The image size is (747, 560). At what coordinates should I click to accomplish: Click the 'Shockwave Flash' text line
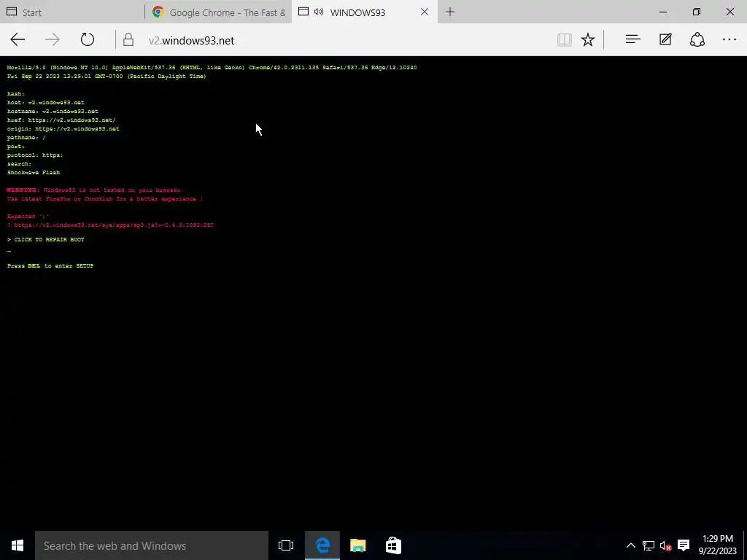pyautogui.click(x=34, y=172)
